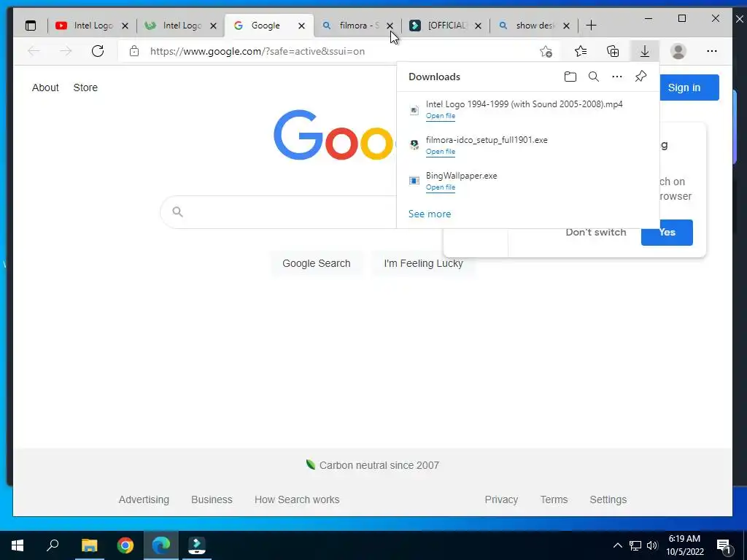Switch to the YouTube Intel Logo tab
This screenshot has height=560, width=747.
[92, 26]
